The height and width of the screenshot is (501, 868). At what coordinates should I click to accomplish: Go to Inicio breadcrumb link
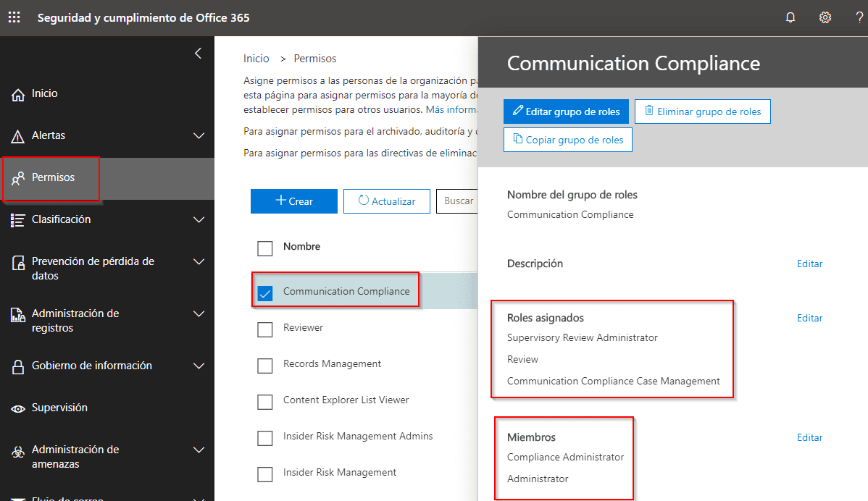coord(256,59)
